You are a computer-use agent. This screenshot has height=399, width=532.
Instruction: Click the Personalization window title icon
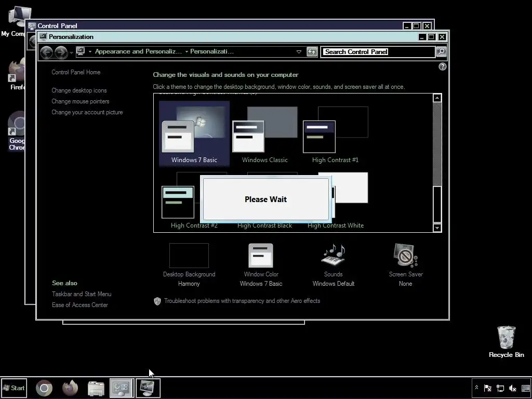[43, 36]
